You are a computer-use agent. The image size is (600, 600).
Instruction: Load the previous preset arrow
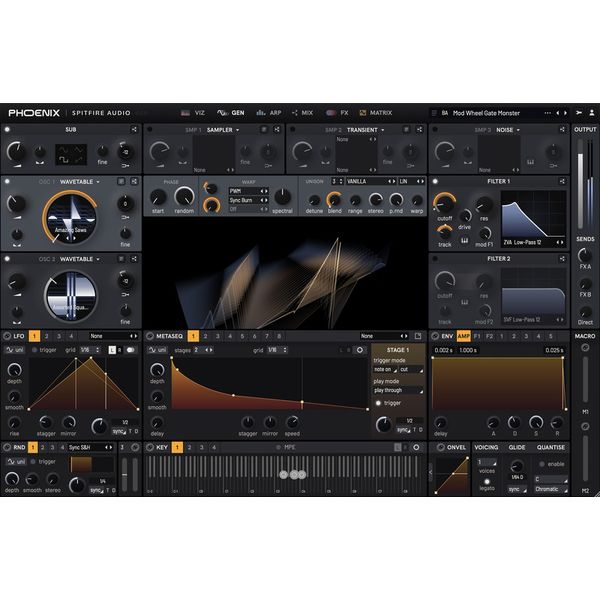558,113
